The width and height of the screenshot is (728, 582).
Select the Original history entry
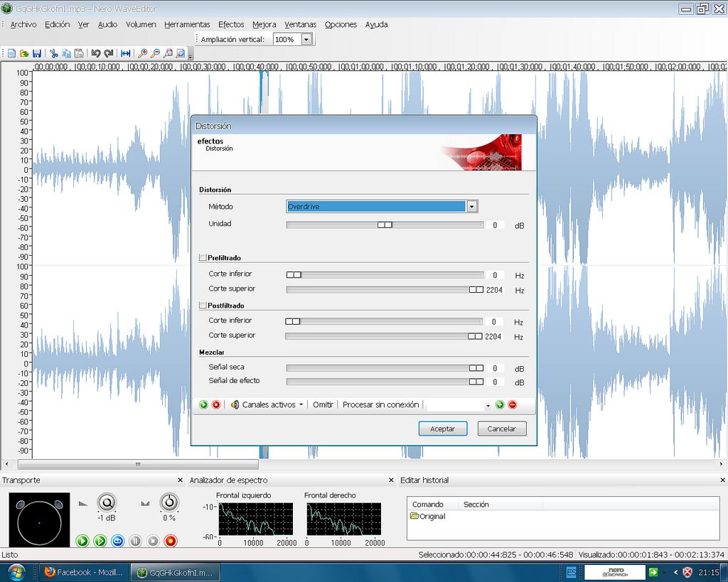coord(428,516)
